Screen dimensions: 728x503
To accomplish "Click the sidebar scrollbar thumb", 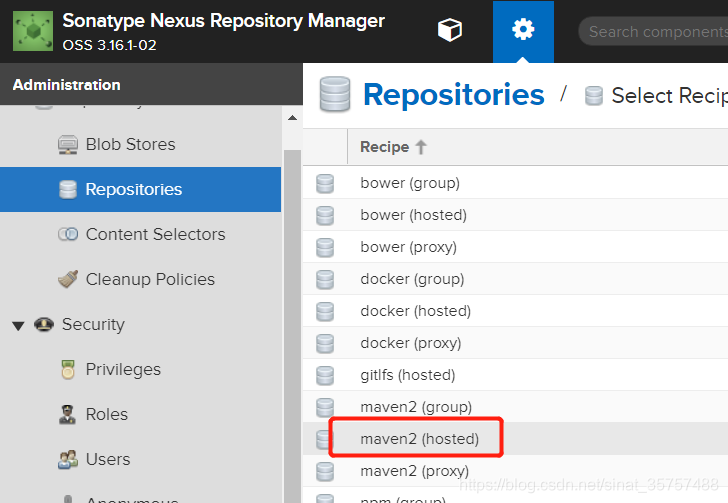I will [292, 326].
